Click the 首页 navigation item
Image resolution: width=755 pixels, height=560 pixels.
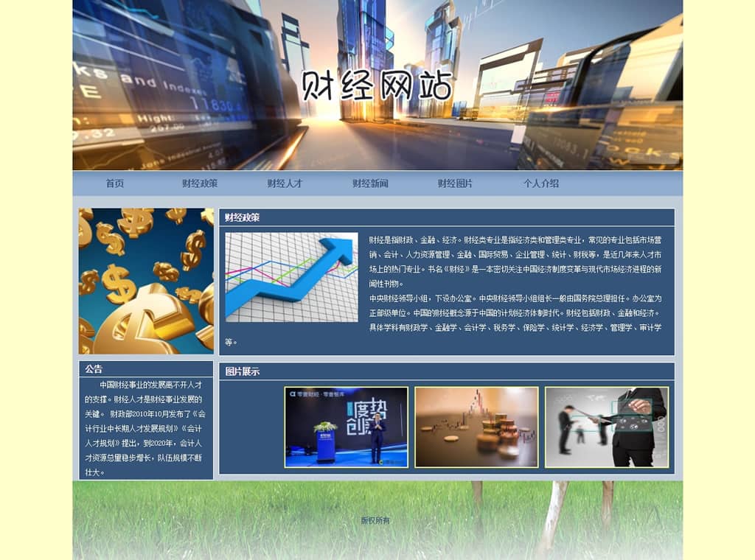(114, 183)
